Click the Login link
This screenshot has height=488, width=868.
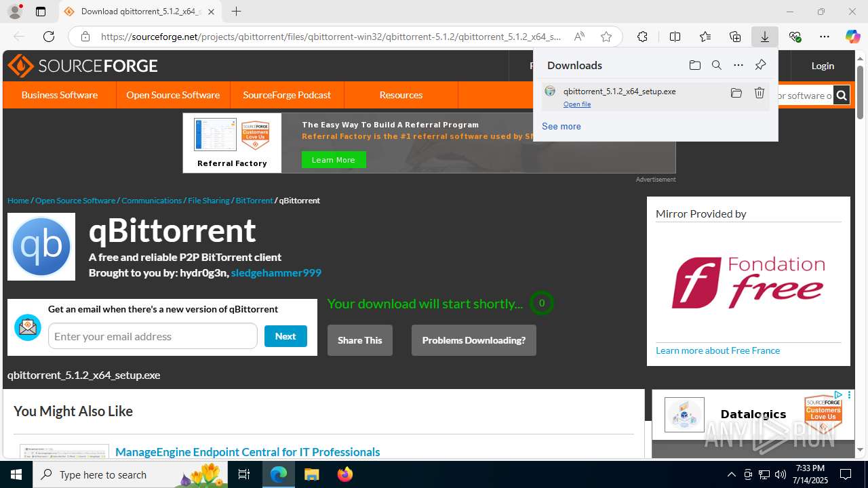(x=823, y=66)
